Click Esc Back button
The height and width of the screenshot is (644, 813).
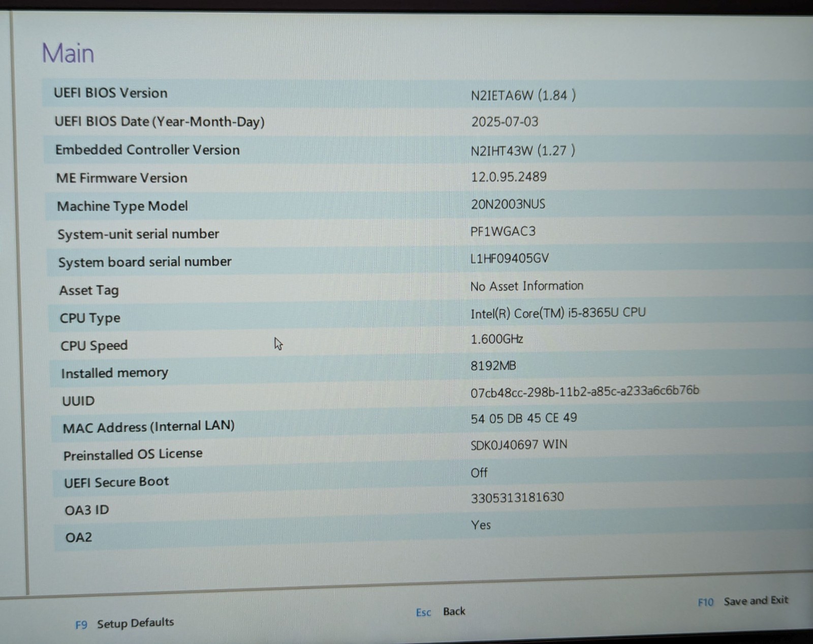click(441, 611)
